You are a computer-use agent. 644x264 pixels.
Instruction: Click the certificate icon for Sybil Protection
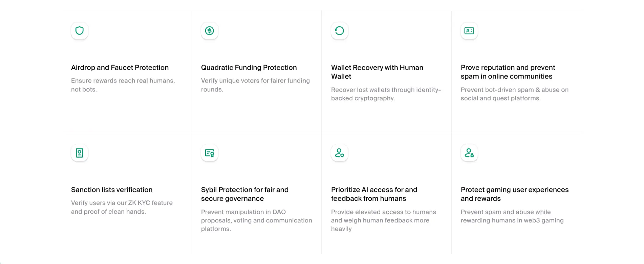point(210,153)
